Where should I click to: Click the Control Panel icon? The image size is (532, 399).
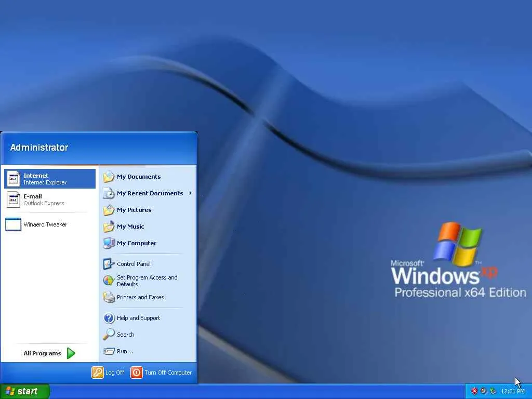109,263
